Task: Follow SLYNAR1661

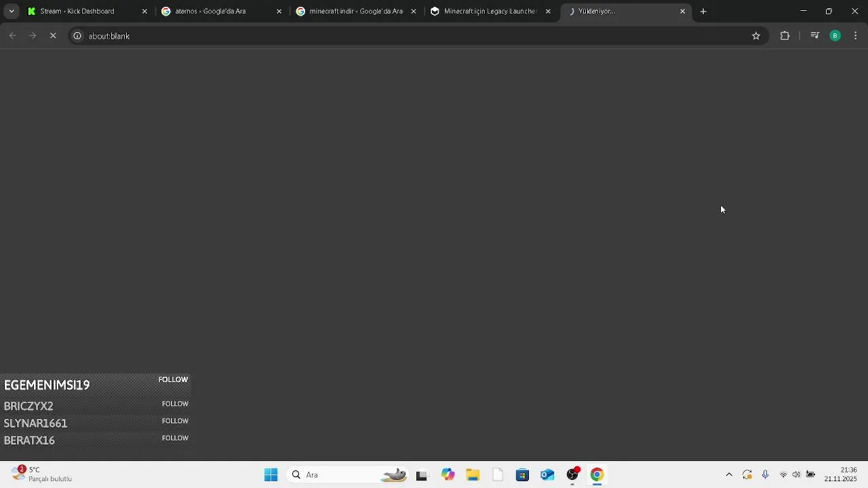Action: click(x=175, y=421)
